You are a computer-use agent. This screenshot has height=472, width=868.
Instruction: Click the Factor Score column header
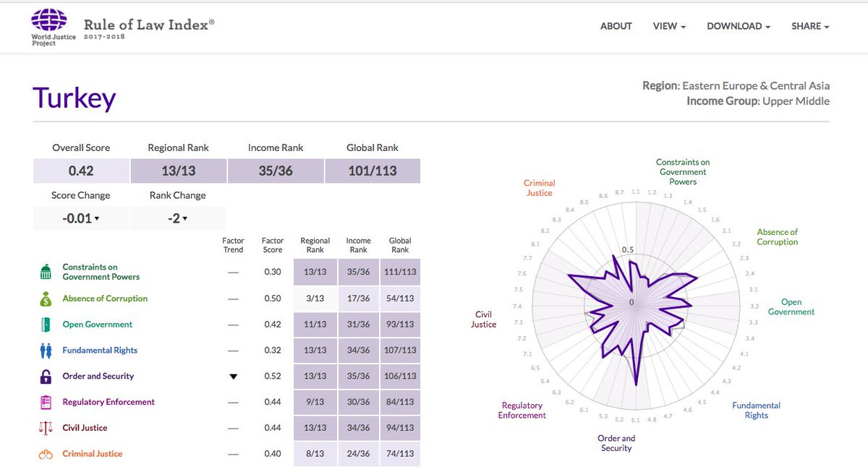[x=273, y=245]
